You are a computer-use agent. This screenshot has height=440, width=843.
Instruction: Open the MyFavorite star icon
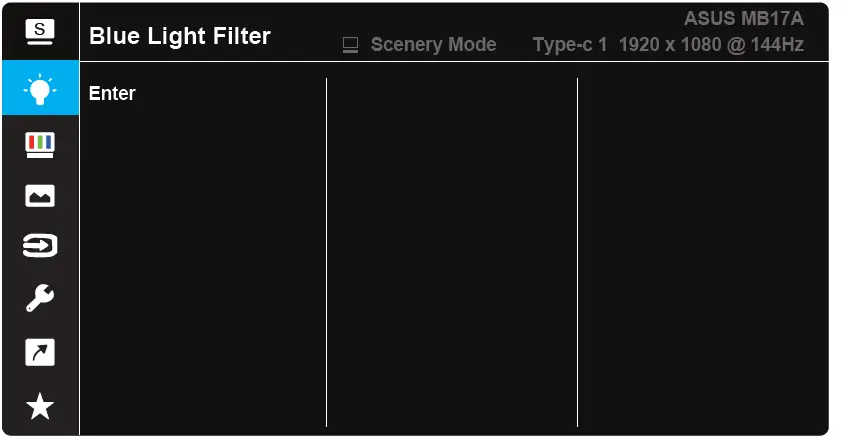40,405
